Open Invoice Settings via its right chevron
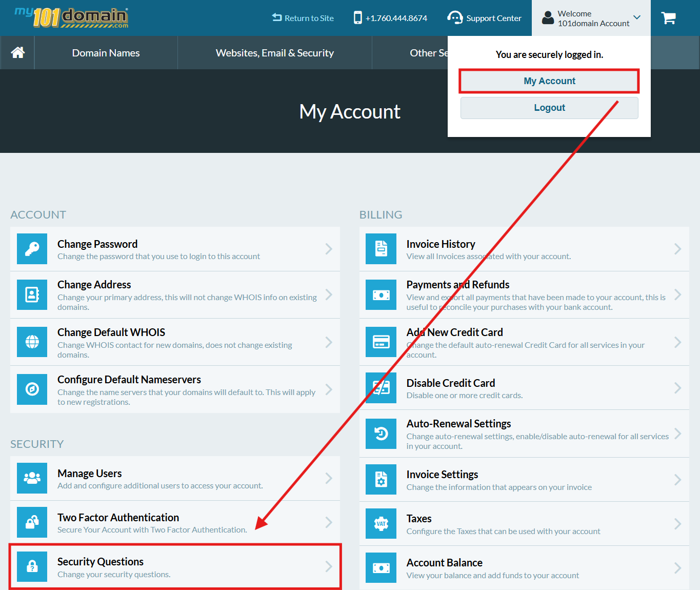 [677, 480]
